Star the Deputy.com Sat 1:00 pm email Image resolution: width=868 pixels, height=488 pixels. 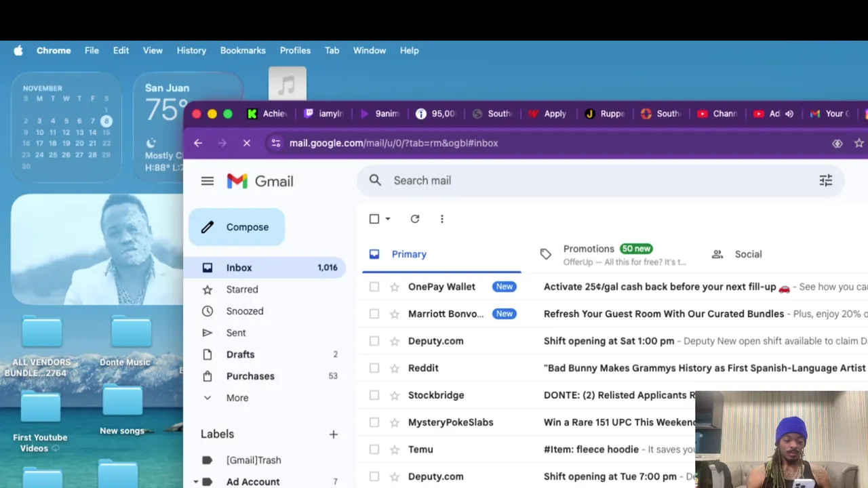click(395, 341)
